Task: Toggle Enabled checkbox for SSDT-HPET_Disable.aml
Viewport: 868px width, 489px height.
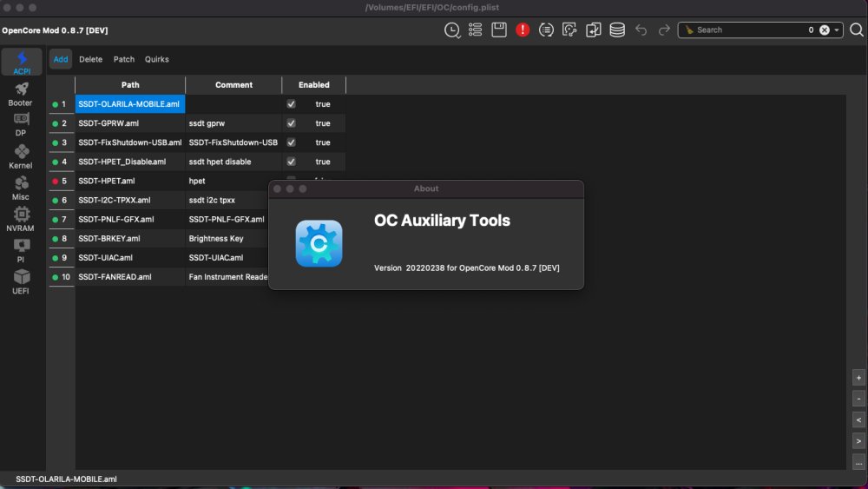Action: tap(291, 162)
